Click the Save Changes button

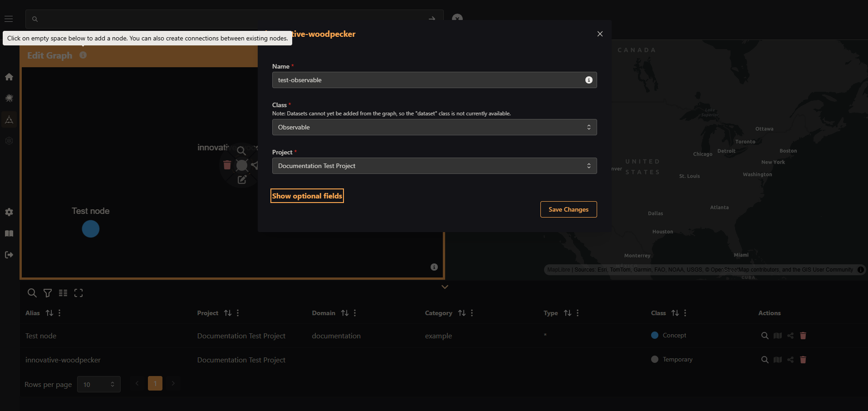click(x=569, y=209)
